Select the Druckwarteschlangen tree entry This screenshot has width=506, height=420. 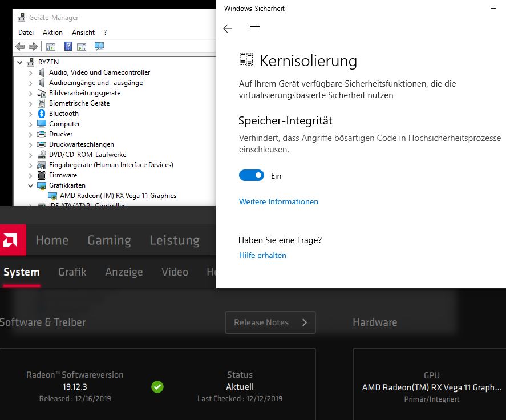82,144
